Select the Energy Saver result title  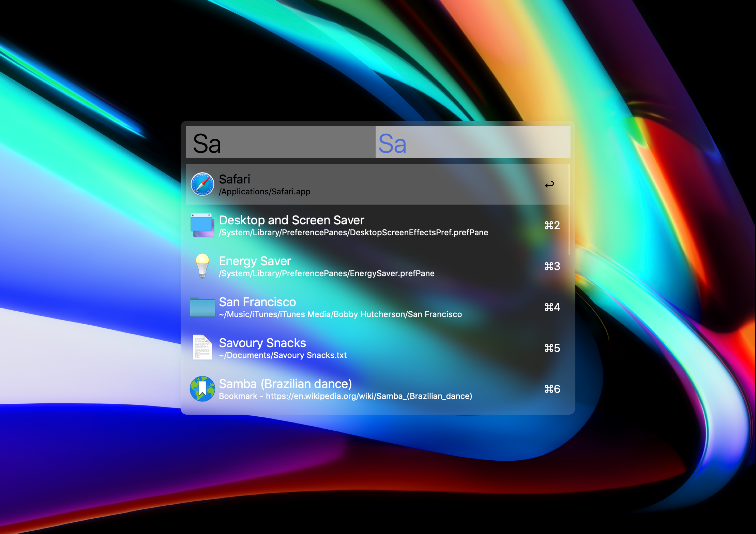[255, 261]
